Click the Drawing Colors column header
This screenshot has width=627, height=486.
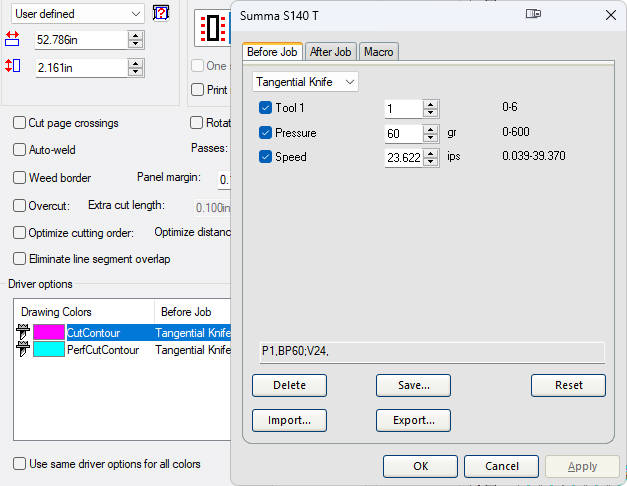point(84,312)
